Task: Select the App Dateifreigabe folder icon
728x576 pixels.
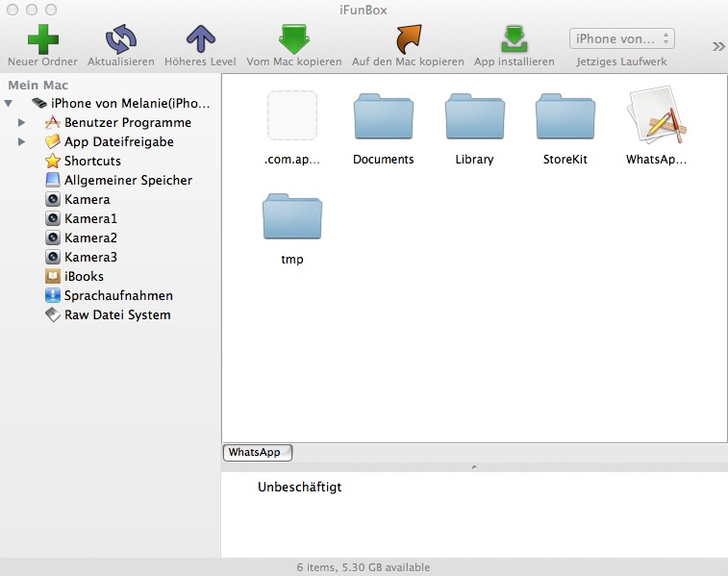Action: pos(53,141)
